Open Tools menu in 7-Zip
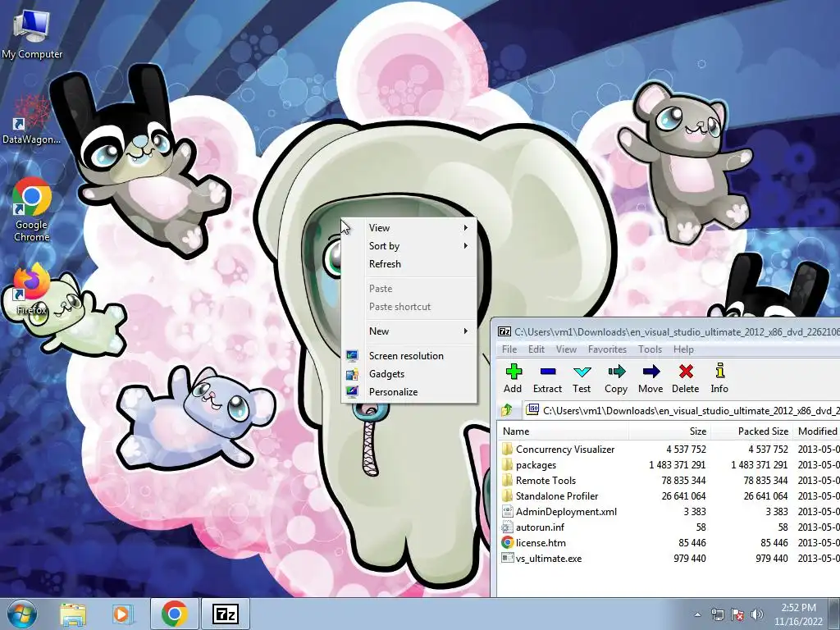Image resolution: width=840 pixels, height=630 pixels. (x=650, y=349)
